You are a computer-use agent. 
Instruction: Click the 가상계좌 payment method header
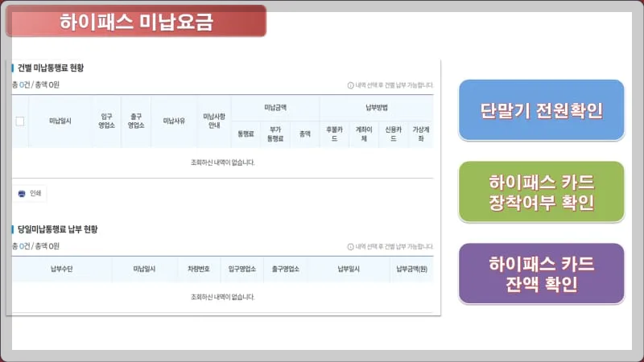(421, 134)
